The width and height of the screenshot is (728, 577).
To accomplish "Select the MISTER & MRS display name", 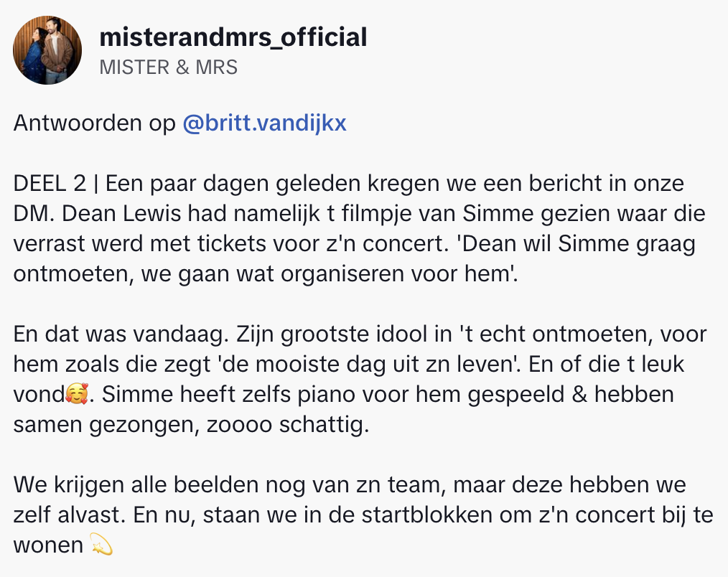I will click(x=168, y=67).
